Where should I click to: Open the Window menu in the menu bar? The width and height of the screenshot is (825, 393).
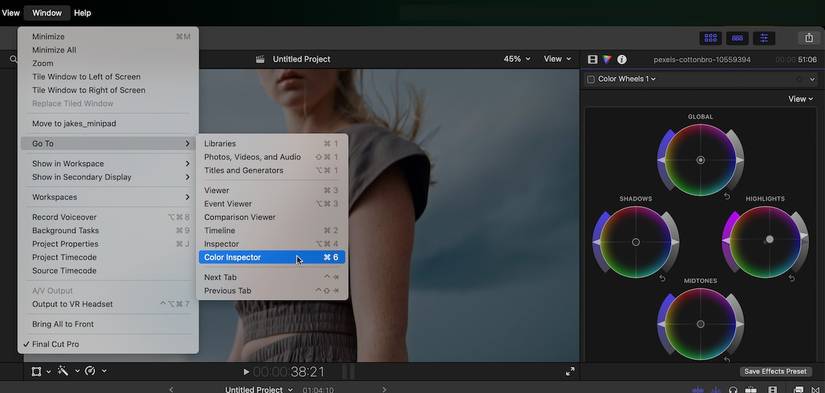click(47, 13)
